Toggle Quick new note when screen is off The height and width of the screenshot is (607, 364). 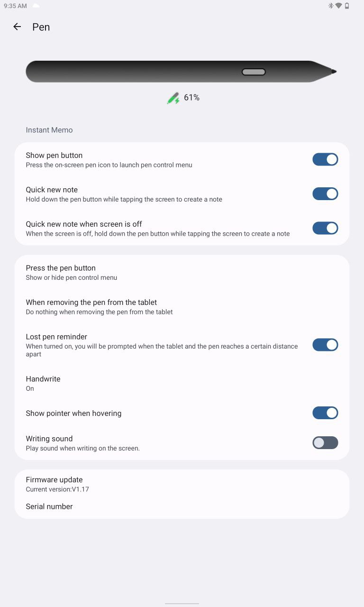click(x=325, y=228)
